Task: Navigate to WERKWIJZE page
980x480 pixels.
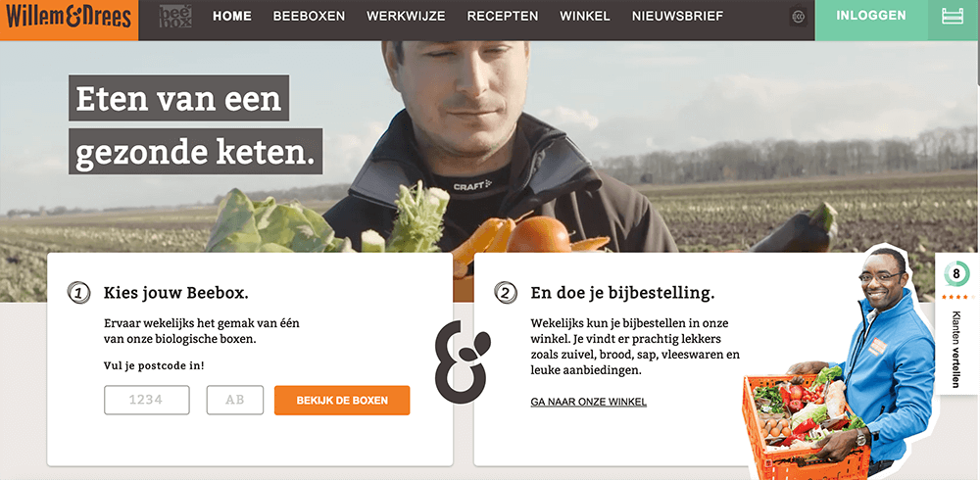Action: (406, 17)
